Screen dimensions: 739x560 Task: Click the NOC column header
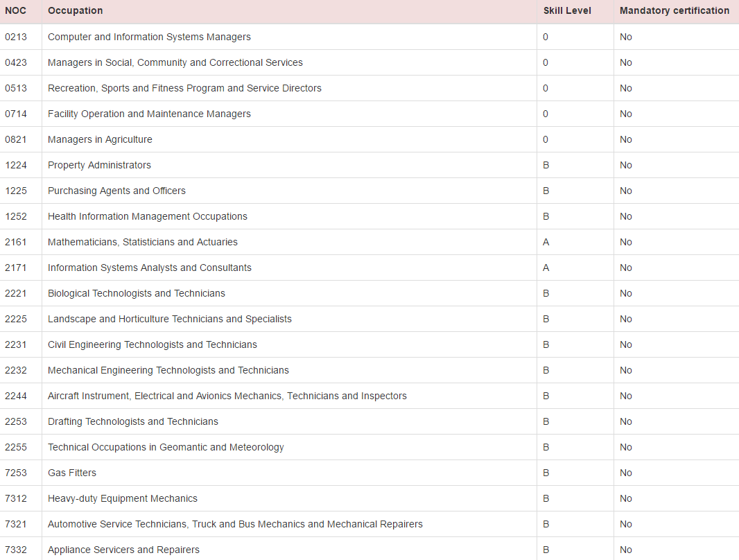coord(15,10)
